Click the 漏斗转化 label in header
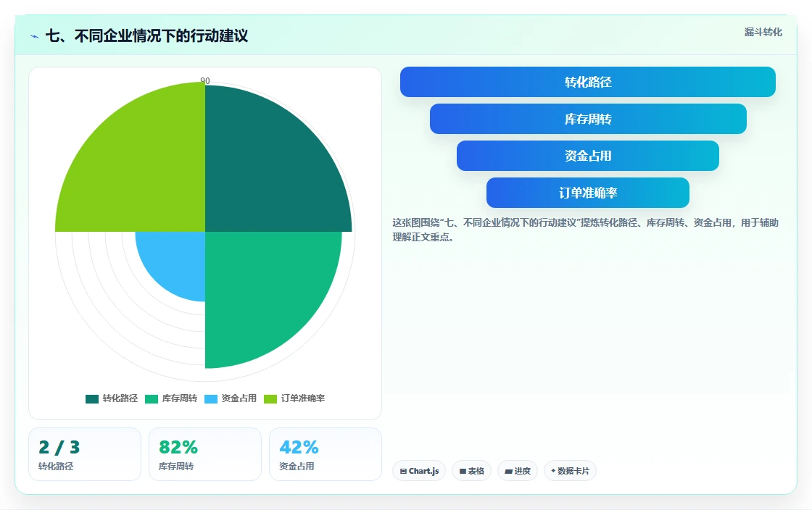The width and height of the screenshot is (812, 510). 763,32
